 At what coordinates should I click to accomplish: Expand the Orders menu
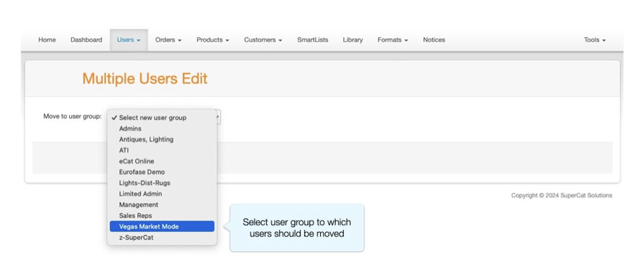tap(168, 40)
